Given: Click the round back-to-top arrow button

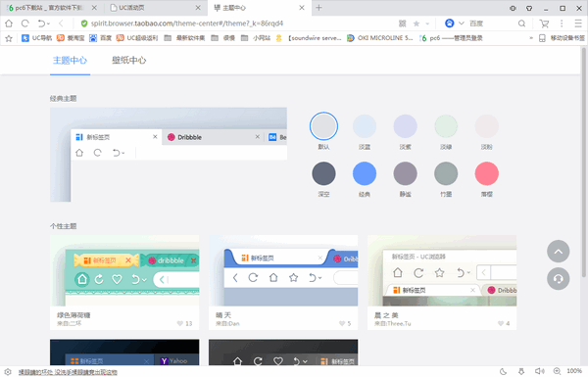Looking at the screenshot, I should pos(558,252).
